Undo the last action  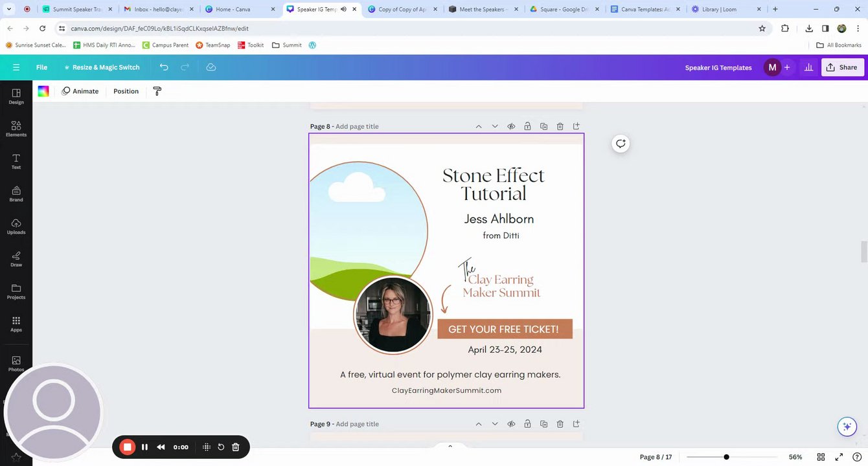(164, 67)
